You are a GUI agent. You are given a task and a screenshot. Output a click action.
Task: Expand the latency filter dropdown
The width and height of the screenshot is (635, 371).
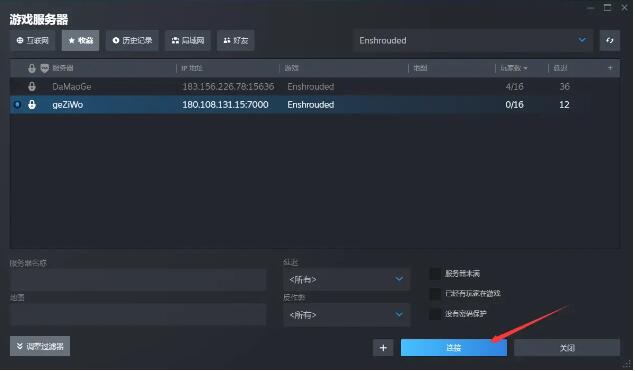click(346, 279)
